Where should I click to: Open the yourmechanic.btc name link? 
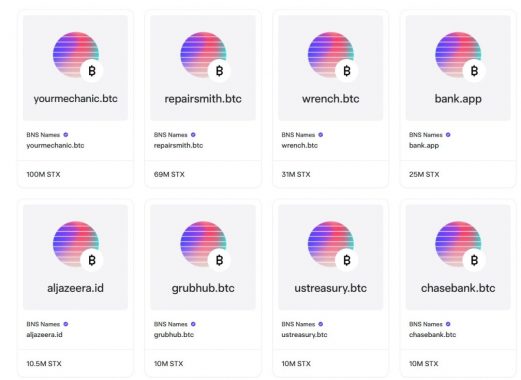(55, 145)
